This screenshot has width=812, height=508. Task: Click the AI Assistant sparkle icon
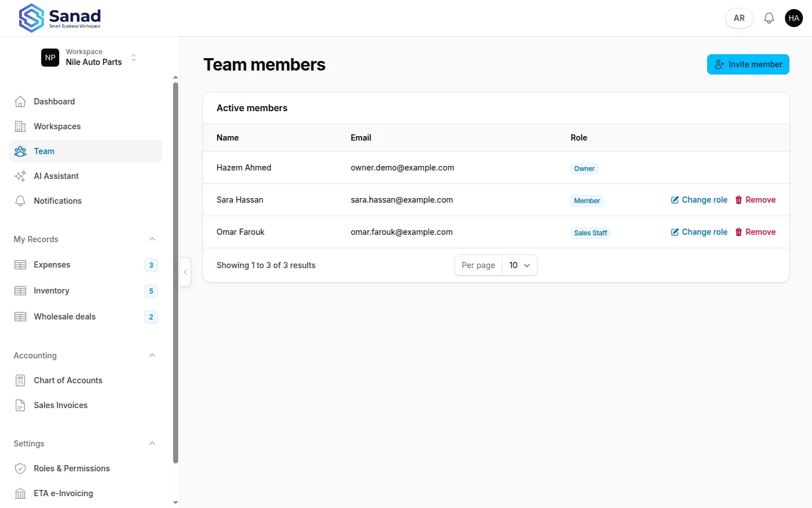pos(20,176)
